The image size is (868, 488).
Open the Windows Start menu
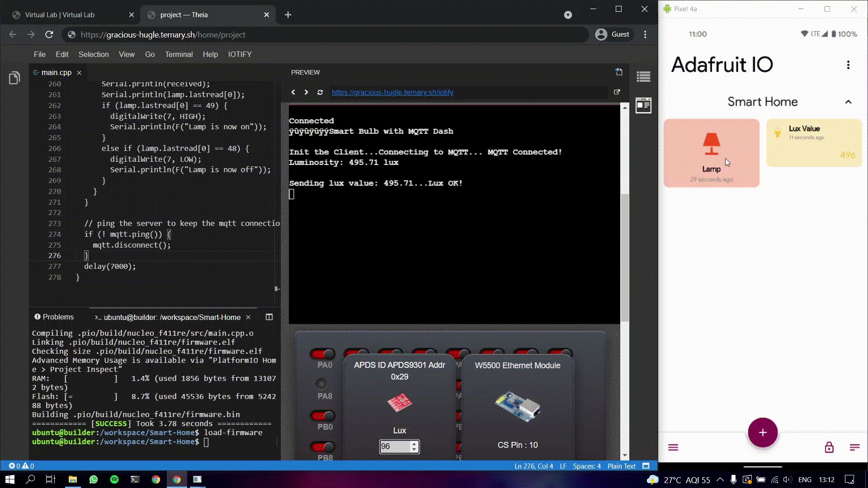[10, 479]
